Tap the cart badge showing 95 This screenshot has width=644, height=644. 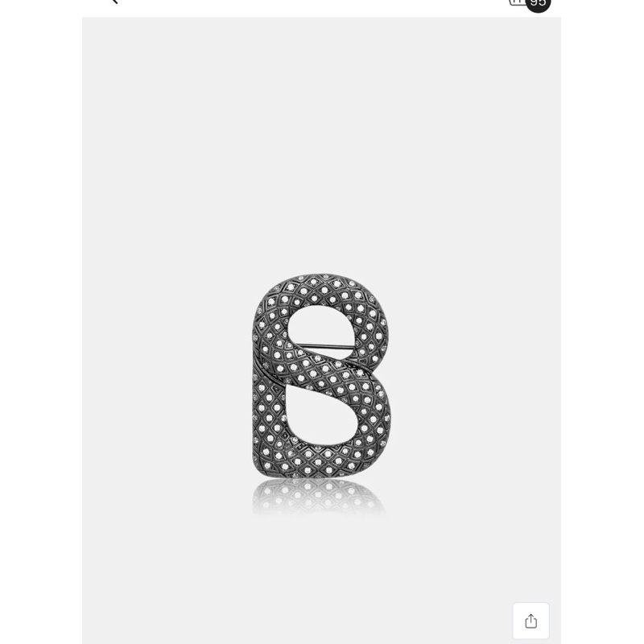coord(538,4)
